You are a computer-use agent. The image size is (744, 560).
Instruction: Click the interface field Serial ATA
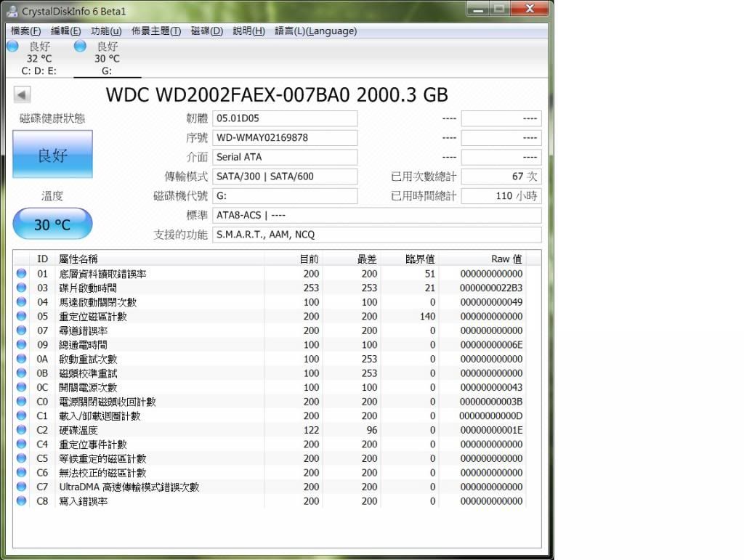(285, 158)
